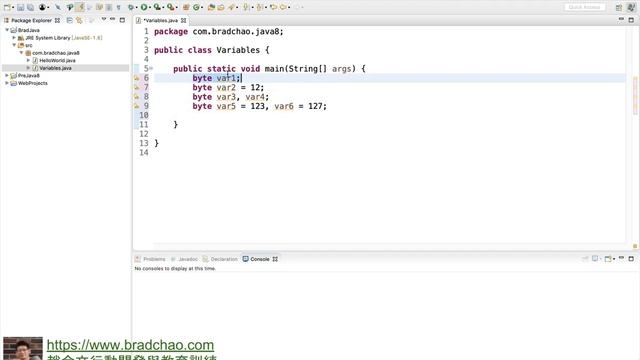Image resolution: width=640 pixels, height=360 pixels.
Task: Click the Save All toolbar icon
Action: (30, 7)
